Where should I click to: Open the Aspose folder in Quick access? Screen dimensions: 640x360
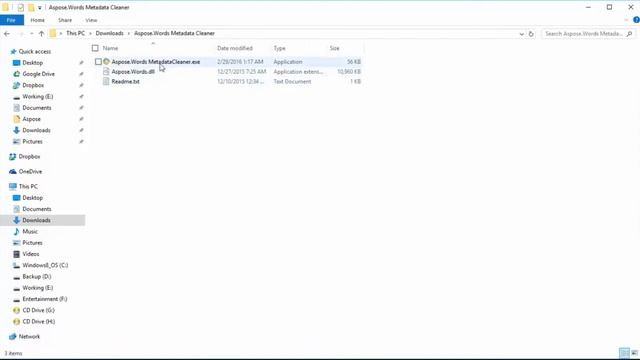(31, 119)
